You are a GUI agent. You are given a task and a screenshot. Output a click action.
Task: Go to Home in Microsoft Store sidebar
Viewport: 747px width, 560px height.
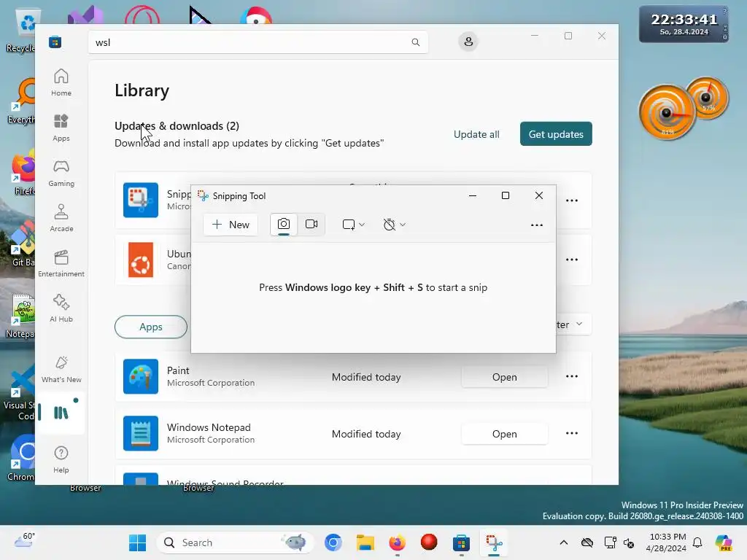[x=61, y=82]
